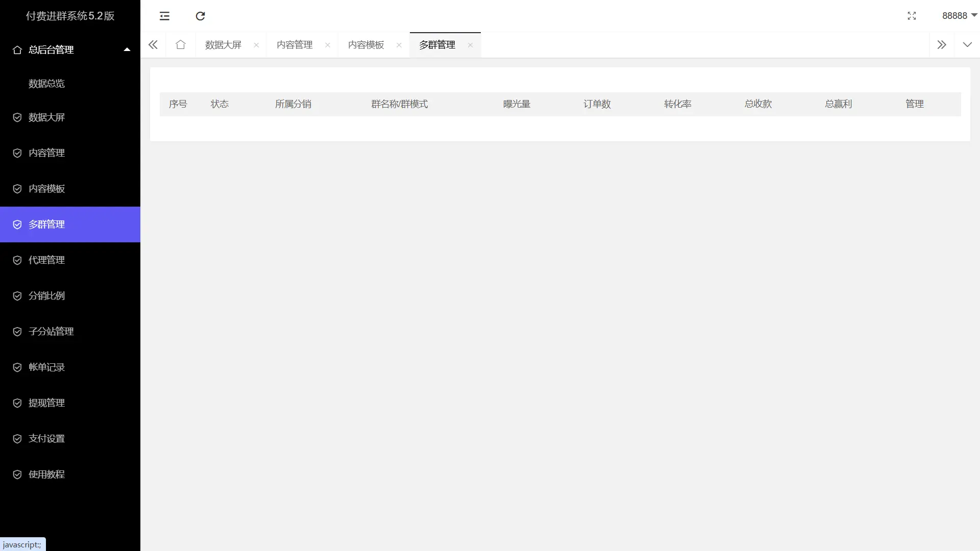Click the 内容管理 sidebar shield icon
Screen dimensions: 980x551
pyautogui.click(x=17, y=153)
